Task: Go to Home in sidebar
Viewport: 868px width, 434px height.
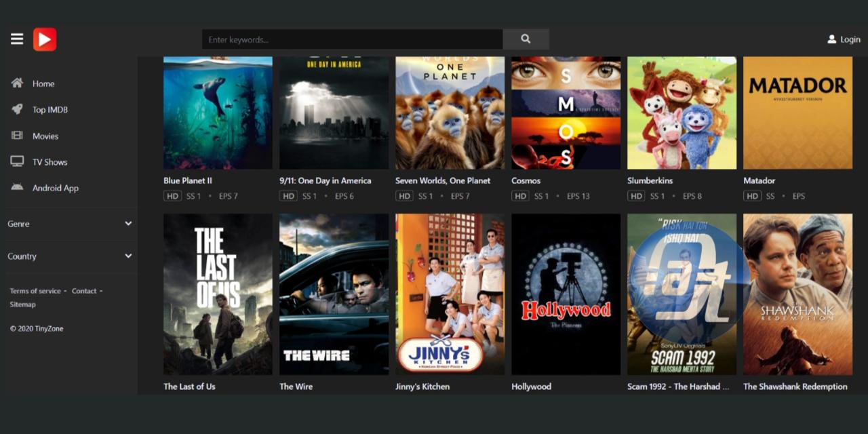Action: click(x=43, y=84)
